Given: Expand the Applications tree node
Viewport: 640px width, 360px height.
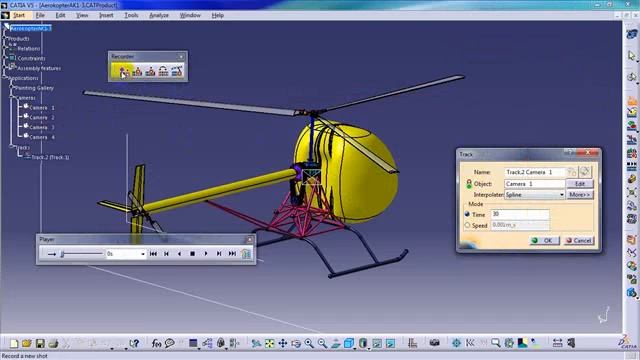Looking at the screenshot, I should click(x=5, y=78).
